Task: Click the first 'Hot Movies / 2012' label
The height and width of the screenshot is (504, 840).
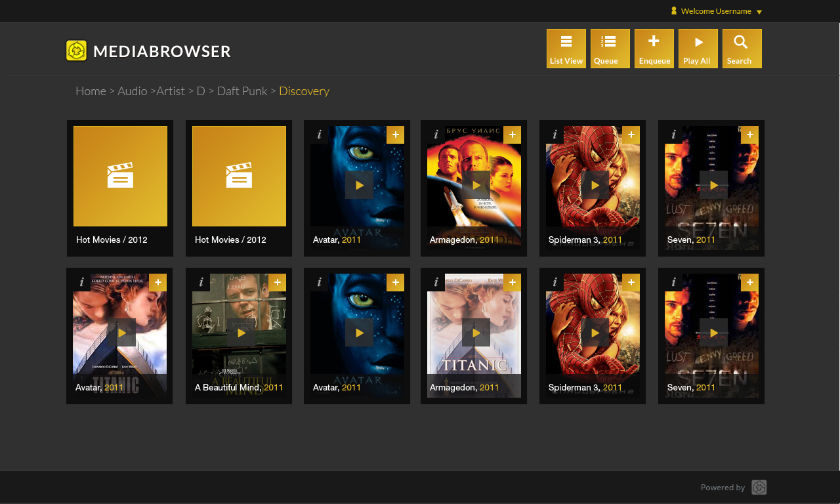Action: [112, 240]
